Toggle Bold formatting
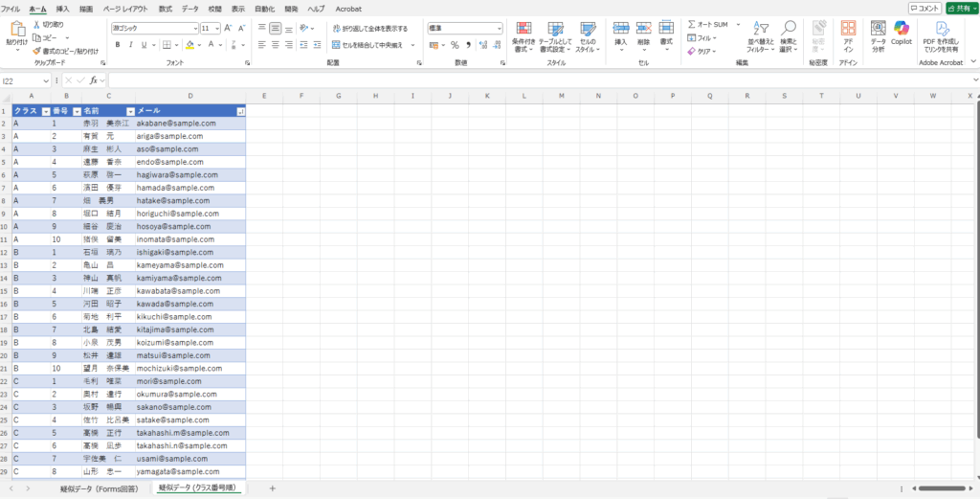980x499 pixels. point(118,45)
